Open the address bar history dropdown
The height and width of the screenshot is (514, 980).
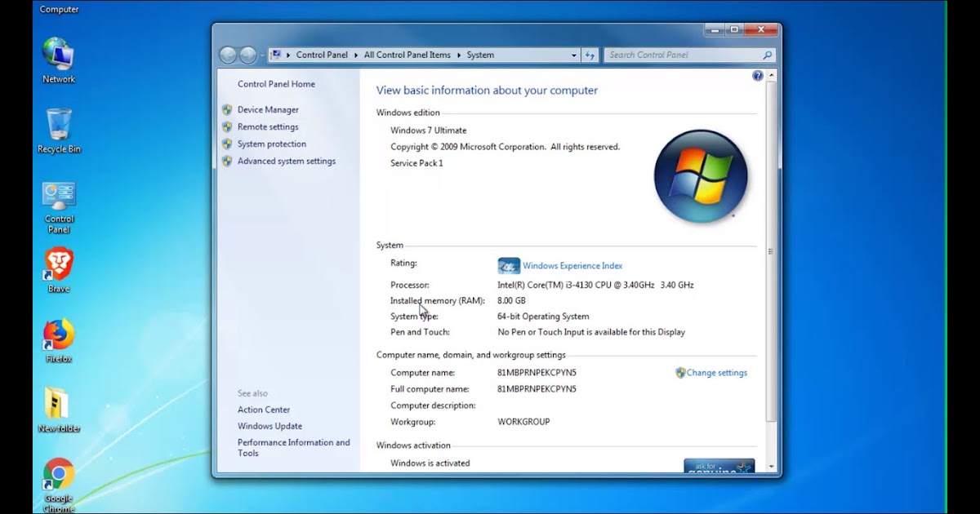[x=574, y=55]
